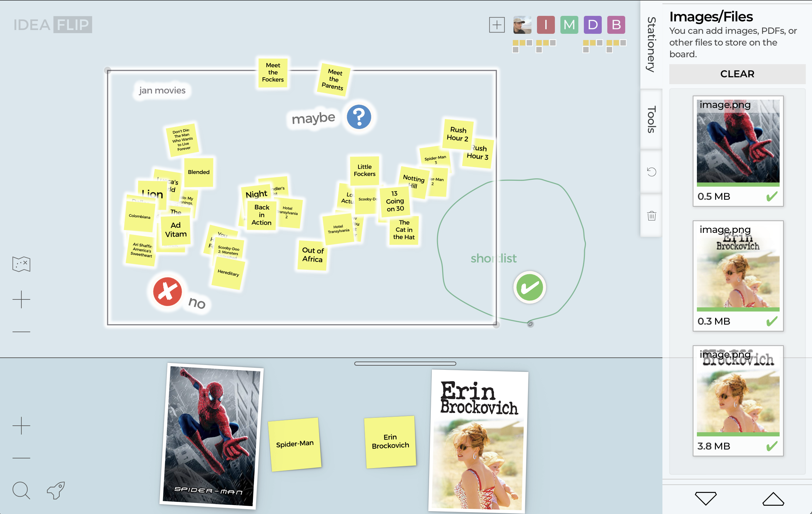Image resolution: width=812 pixels, height=514 pixels.
Task: Click the undo arrow icon
Action: point(651,172)
